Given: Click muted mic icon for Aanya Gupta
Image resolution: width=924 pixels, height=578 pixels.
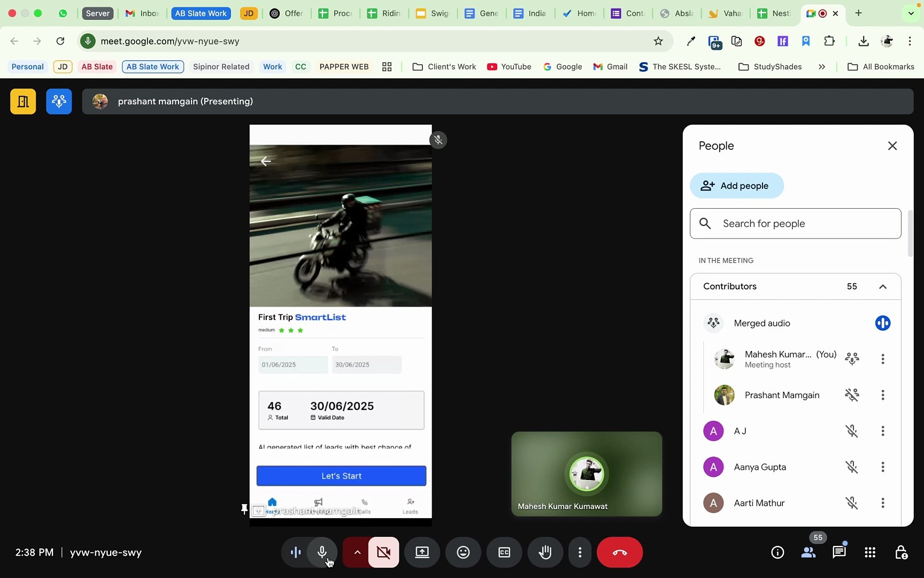Looking at the screenshot, I should point(852,467).
